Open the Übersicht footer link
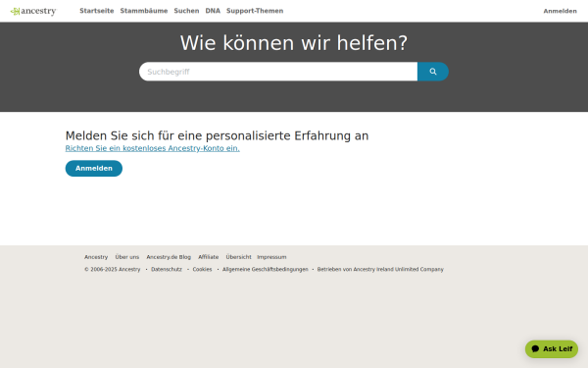 pos(238,257)
